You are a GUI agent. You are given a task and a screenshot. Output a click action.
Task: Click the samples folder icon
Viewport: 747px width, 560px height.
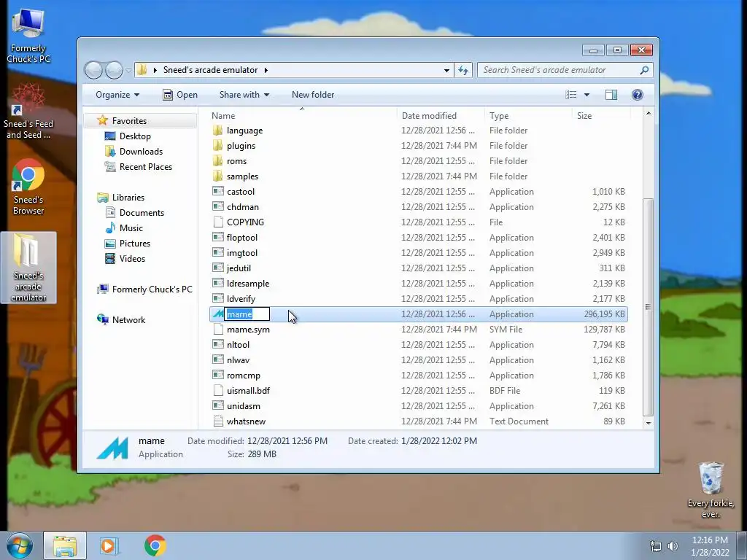pyautogui.click(x=218, y=176)
